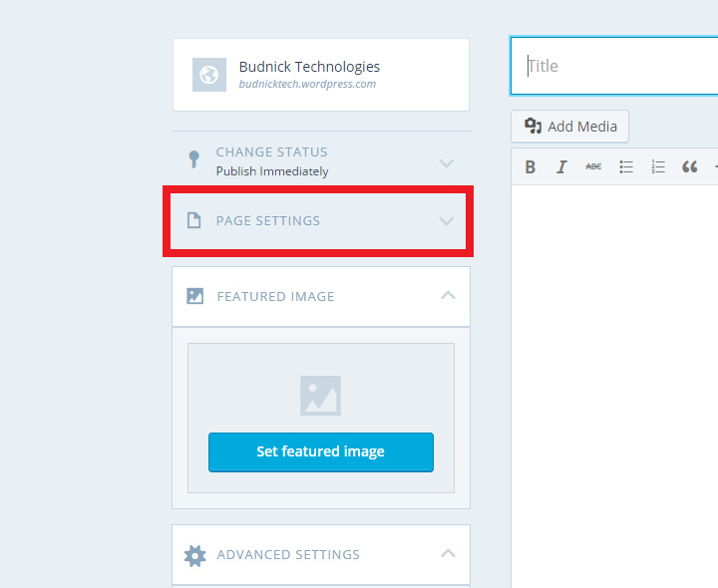This screenshot has width=718, height=588.
Task: Toggle italic formatting in editor toolbar
Action: coord(561,167)
